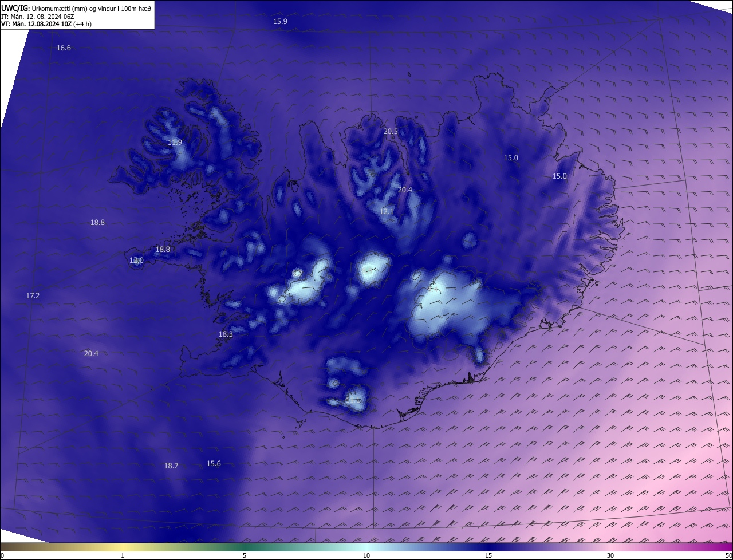Viewport: 733px width, 560px height.
Task: Pick the pale yellow section of the color bar
Action: pyautogui.click(x=123, y=547)
